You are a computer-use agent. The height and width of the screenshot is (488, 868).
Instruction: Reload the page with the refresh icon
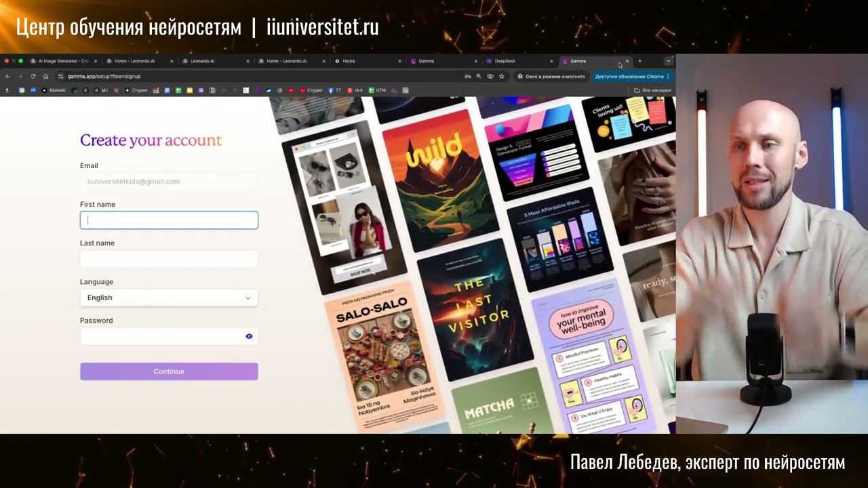pyautogui.click(x=33, y=76)
